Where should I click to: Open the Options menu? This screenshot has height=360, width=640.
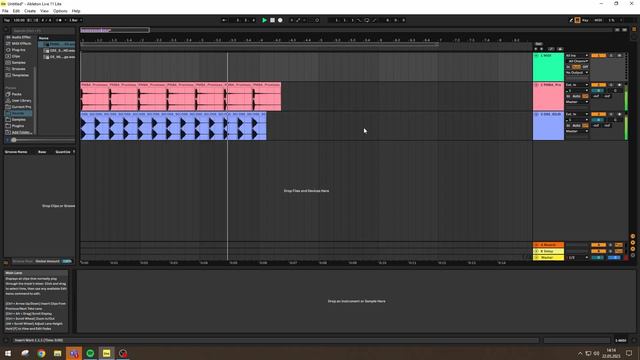pos(60,11)
